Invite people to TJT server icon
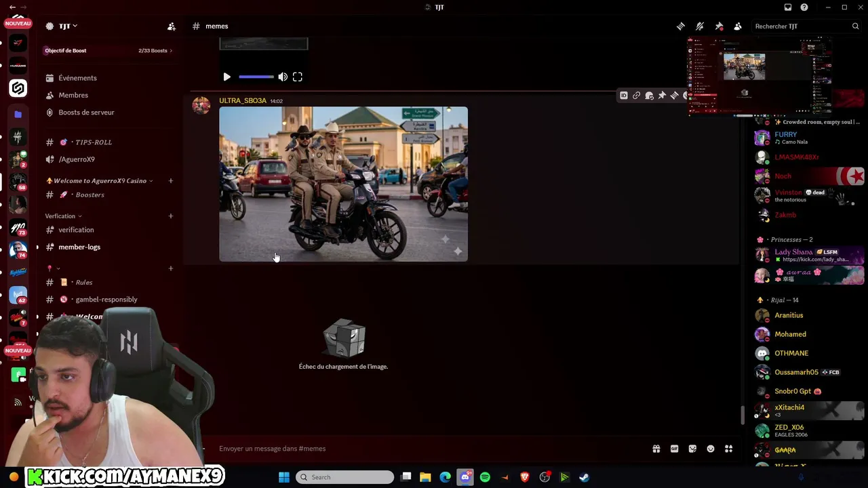The width and height of the screenshot is (868, 488). pyautogui.click(x=172, y=26)
